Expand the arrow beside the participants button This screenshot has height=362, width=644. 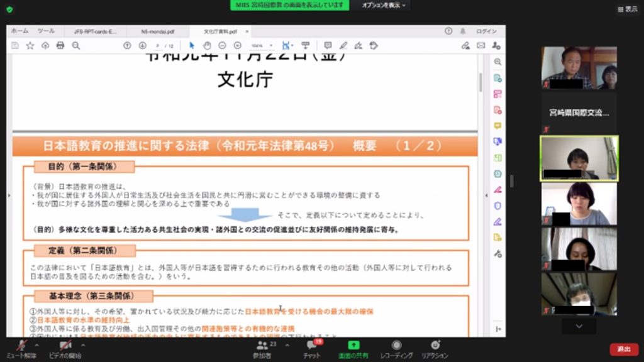pyautogui.click(x=287, y=345)
